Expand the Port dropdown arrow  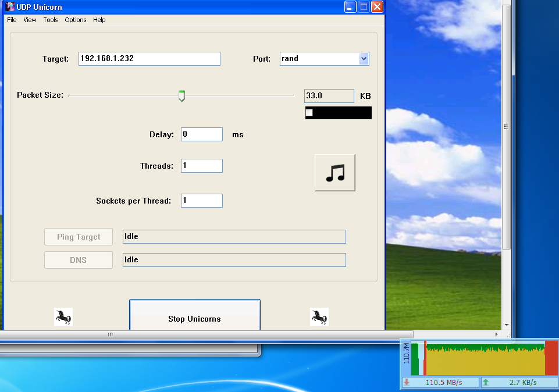coord(364,59)
